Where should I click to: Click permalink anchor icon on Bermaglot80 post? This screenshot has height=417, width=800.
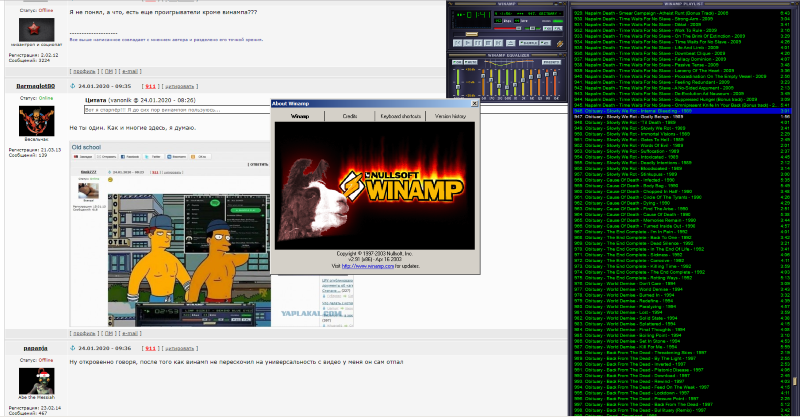(72, 86)
